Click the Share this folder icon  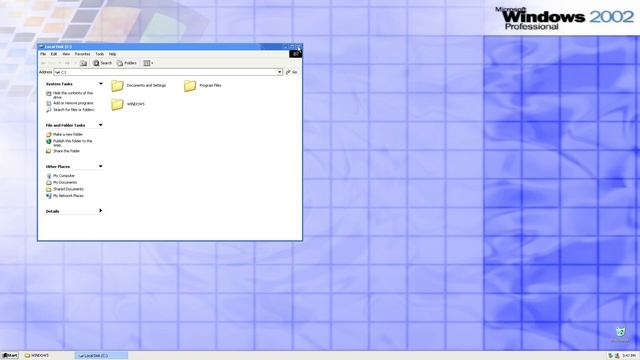pyautogui.click(x=49, y=151)
